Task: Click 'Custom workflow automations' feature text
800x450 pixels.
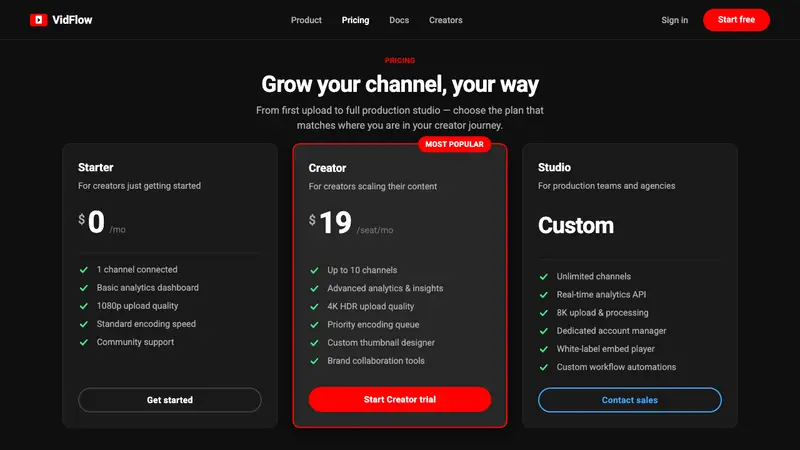Action: [x=616, y=367]
